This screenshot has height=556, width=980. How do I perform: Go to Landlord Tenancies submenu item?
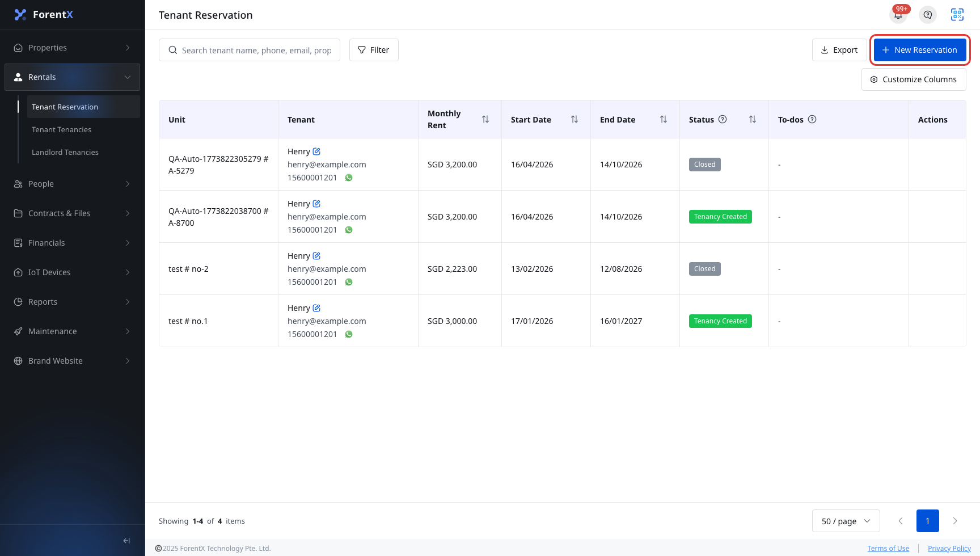[x=83, y=152]
